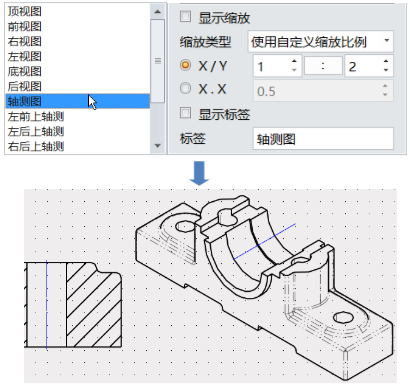Enable the 显示标签 checkbox
This screenshot has width=410, height=389.
click(185, 113)
